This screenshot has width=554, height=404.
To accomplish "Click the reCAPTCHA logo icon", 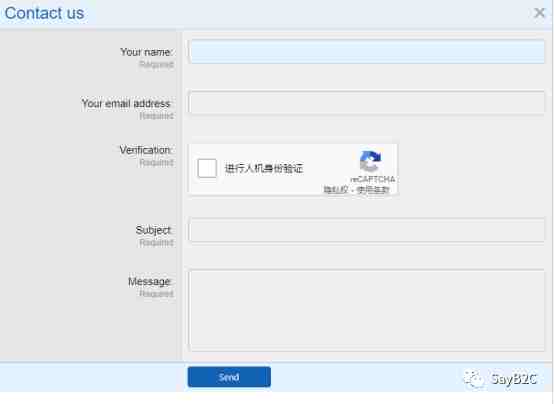I will tap(370, 161).
